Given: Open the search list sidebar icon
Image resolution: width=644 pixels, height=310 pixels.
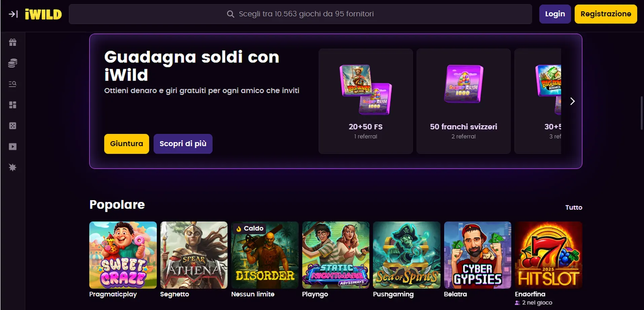Looking at the screenshot, I should pyautogui.click(x=13, y=84).
